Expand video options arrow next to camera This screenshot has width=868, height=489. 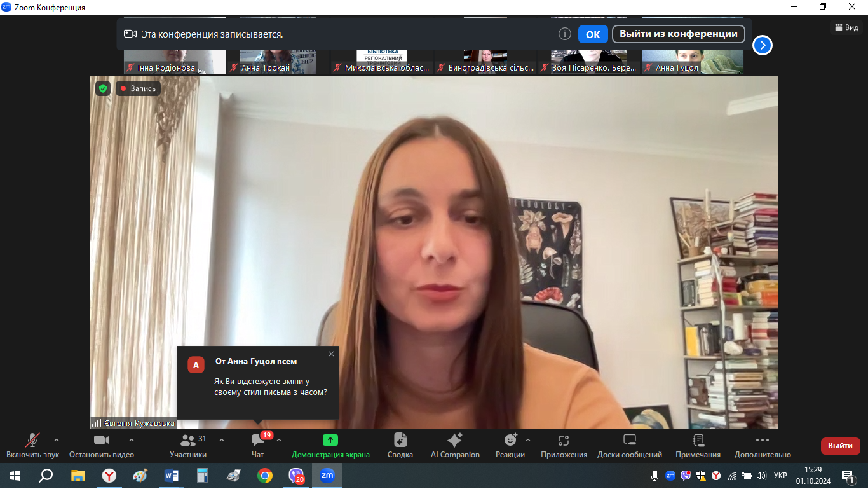coord(132,440)
